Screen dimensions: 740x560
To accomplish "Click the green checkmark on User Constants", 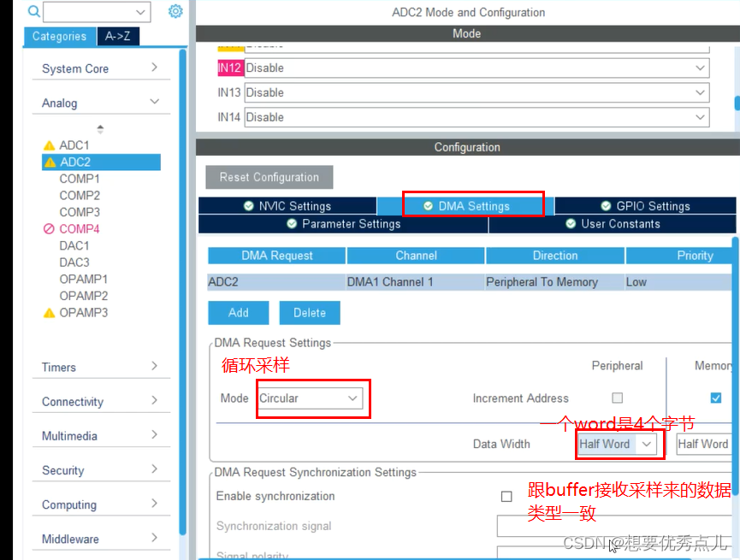I will [571, 222].
